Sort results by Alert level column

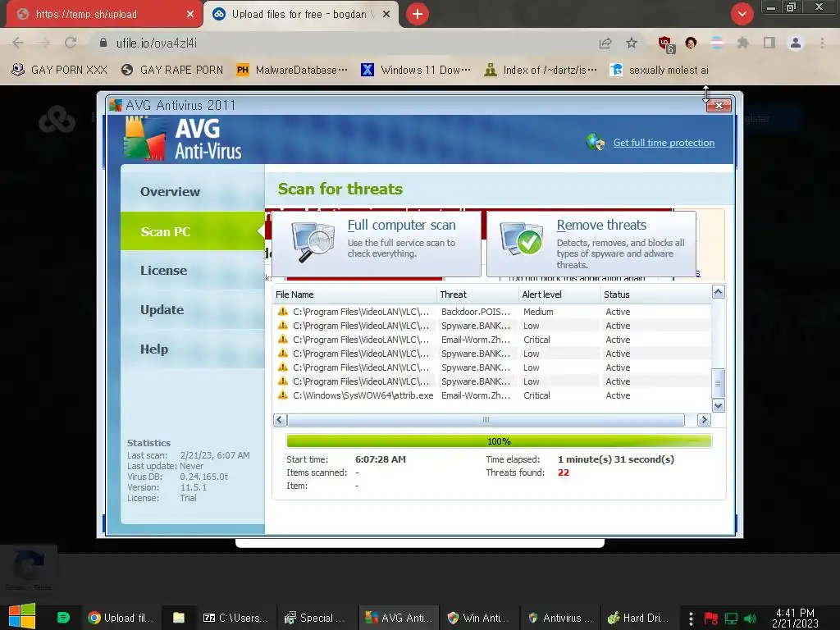coord(559,294)
